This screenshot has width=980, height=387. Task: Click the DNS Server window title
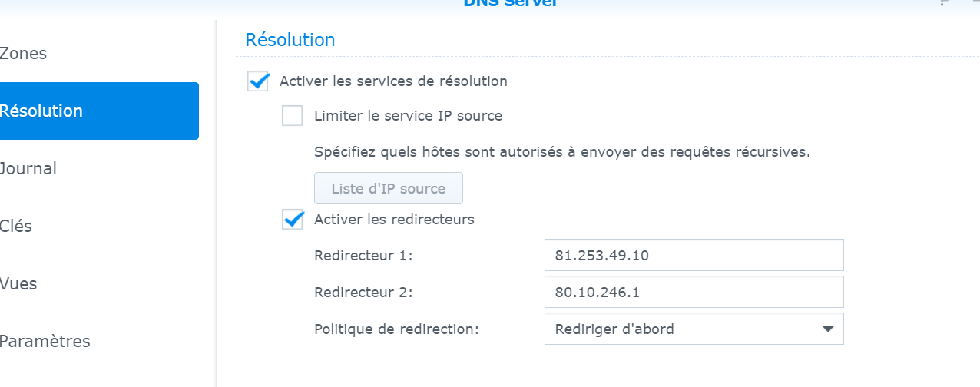510,2
